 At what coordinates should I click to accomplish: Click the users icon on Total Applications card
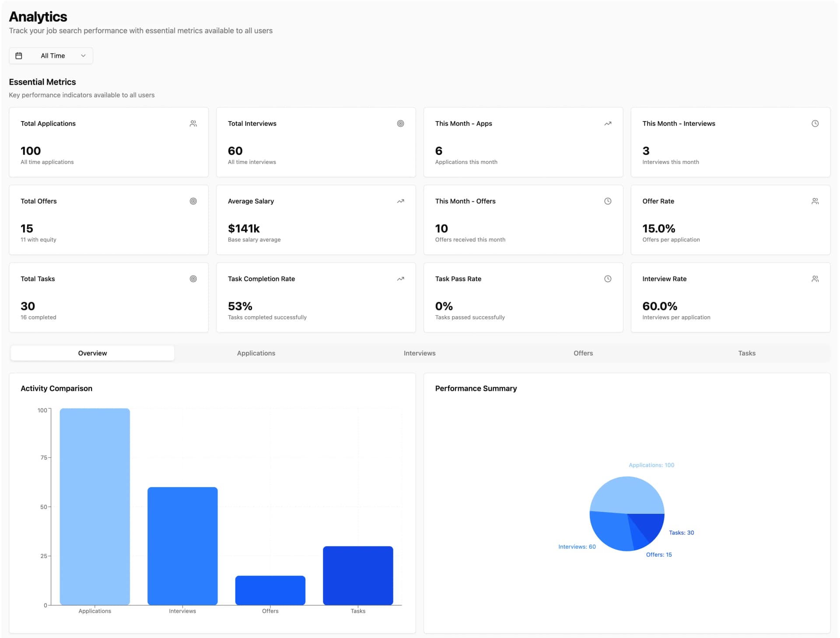193,123
